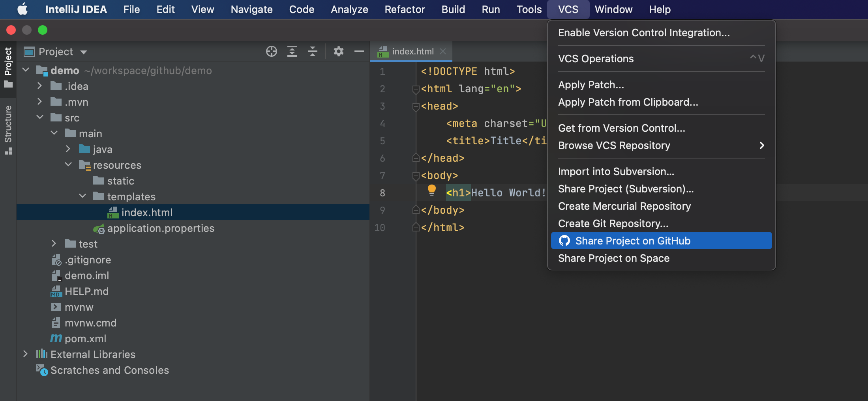
Task: Click the Markdown icon next to HELP.md
Action: point(56,291)
